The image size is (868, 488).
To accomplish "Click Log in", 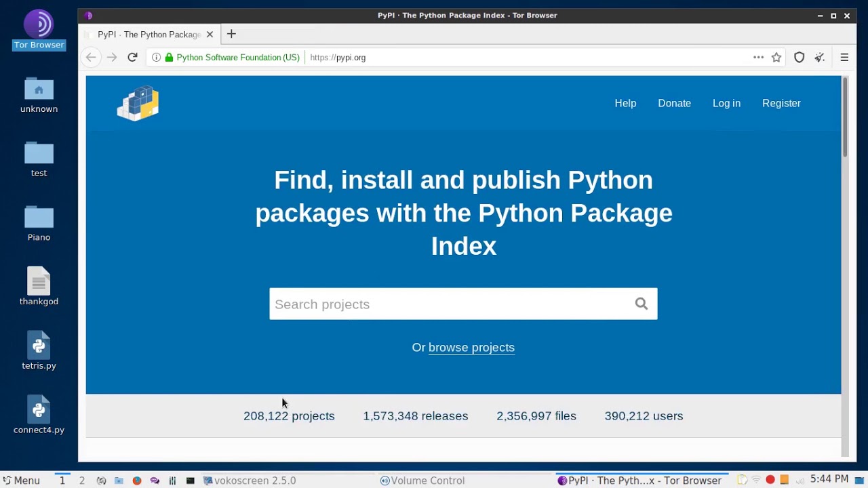I will tap(726, 103).
